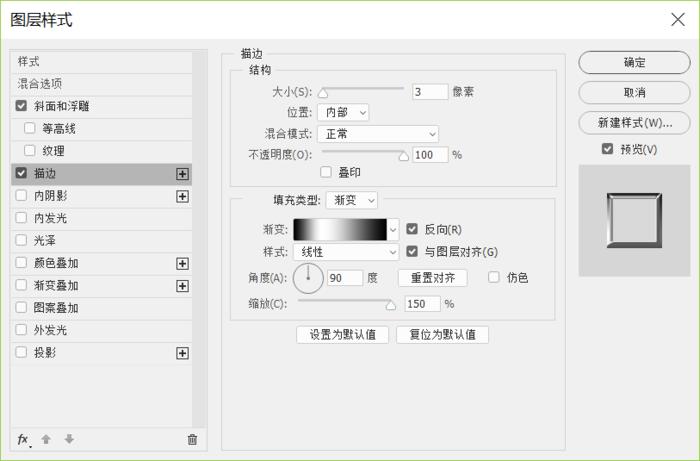Uncheck 斜面和浮雕 checkbox
The image size is (700, 461).
click(21, 106)
